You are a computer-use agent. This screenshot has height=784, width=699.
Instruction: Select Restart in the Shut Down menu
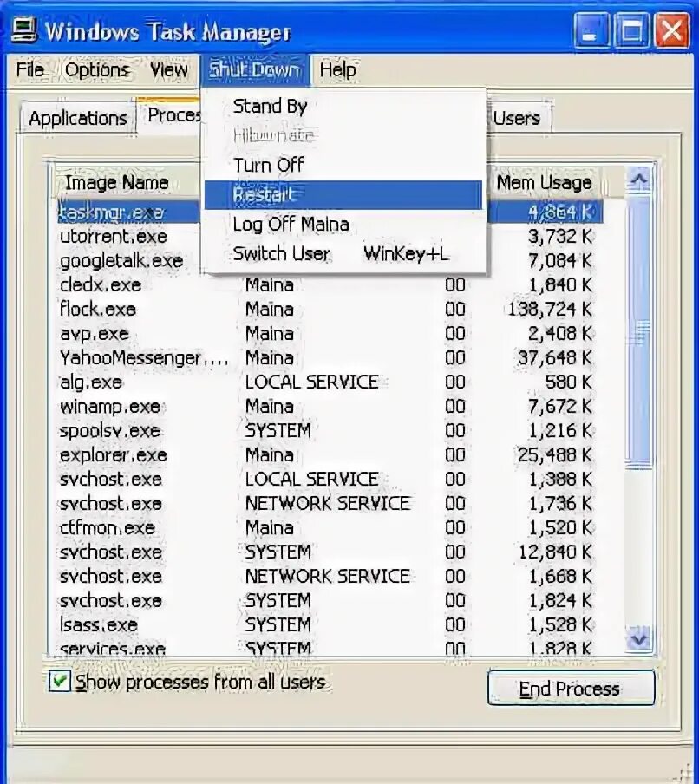tap(343, 195)
